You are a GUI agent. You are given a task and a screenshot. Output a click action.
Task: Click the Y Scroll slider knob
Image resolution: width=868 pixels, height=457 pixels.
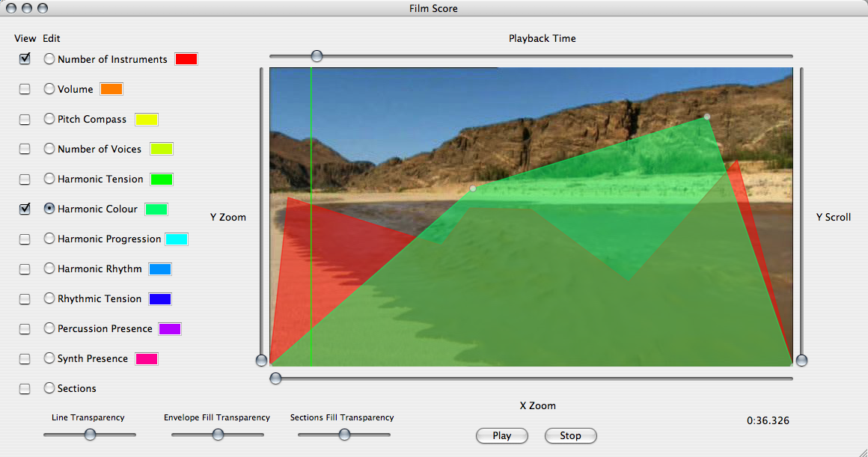(x=801, y=361)
